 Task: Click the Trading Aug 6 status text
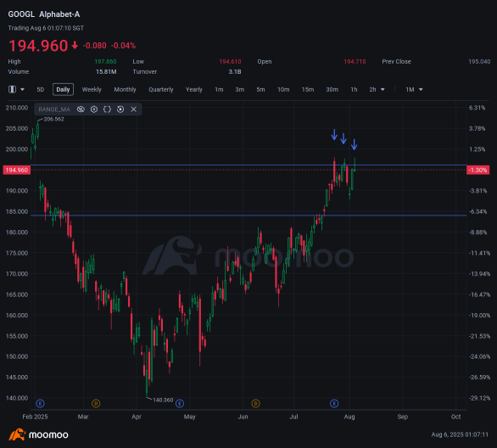[x=46, y=28]
